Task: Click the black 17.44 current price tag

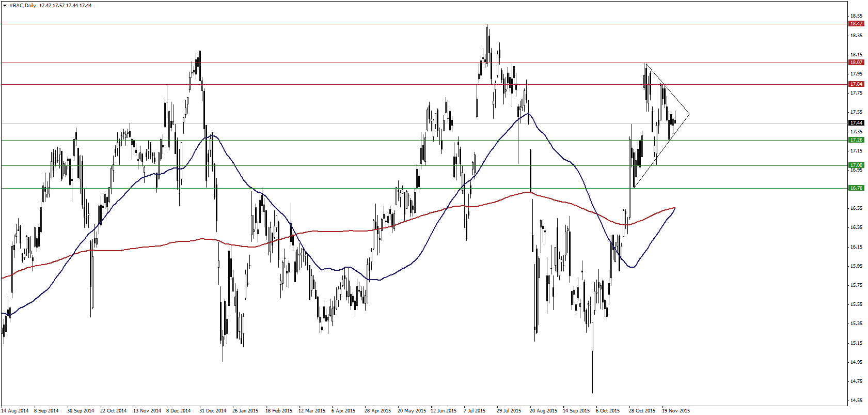Action: click(856, 123)
